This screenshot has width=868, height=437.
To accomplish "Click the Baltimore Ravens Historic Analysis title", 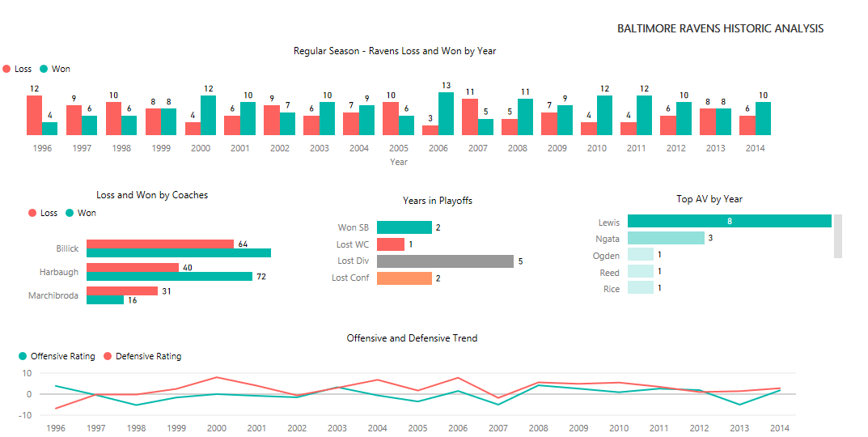I will 720,29.
